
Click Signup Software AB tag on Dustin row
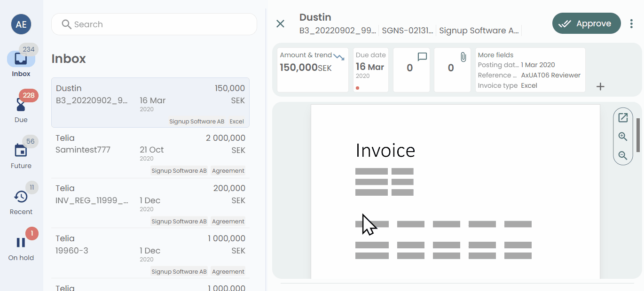click(196, 122)
